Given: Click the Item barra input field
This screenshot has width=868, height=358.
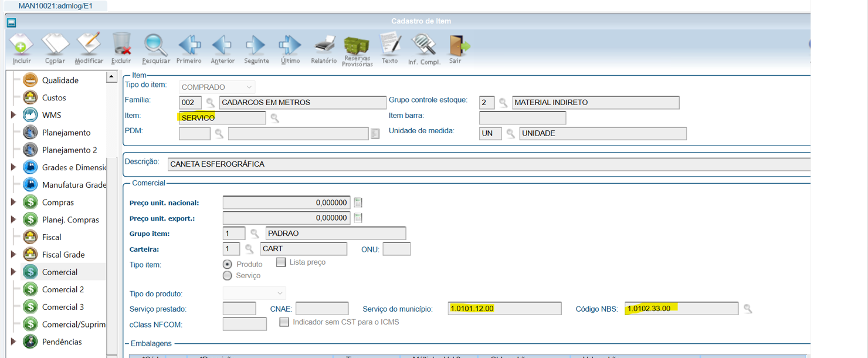Looking at the screenshot, I should click(523, 118).
